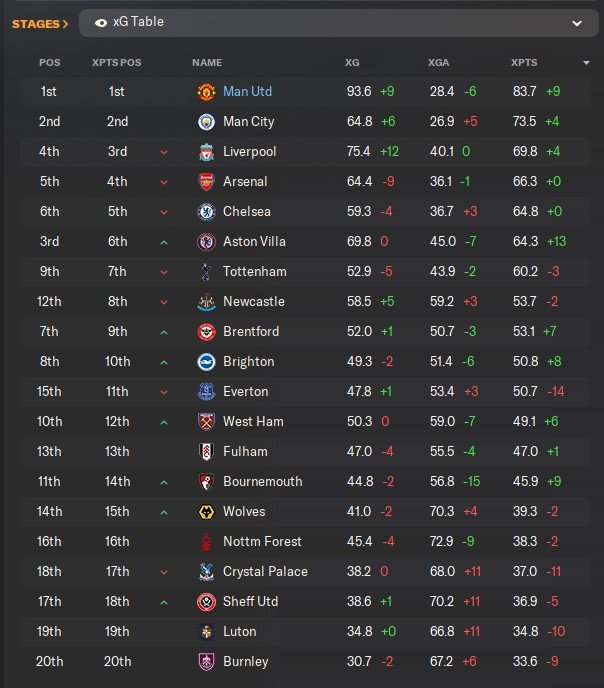Open the Man Utd team link

[247, 92]
